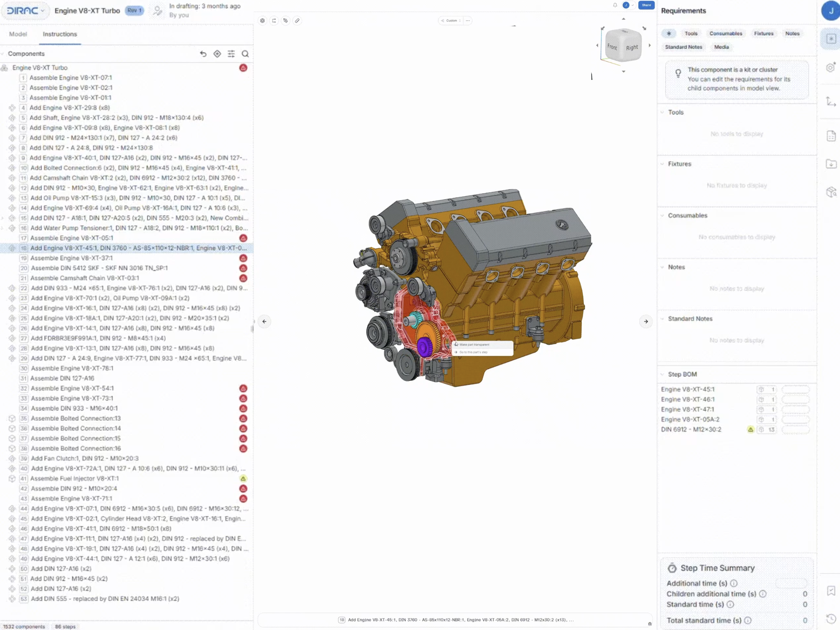The image size is (840, 630).
Task: Switch to the Instructions tab
Action: [x=60, y=34]
